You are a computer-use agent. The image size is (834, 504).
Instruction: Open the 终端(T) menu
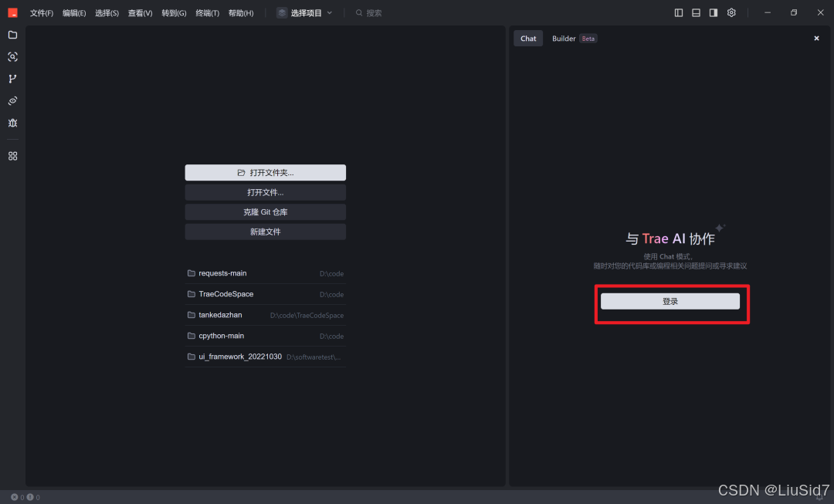pos(208,13)
